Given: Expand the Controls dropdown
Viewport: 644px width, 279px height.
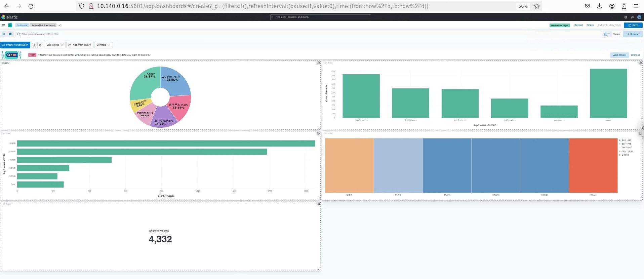Looking at the screenshot, I should [x=103, y=45].
